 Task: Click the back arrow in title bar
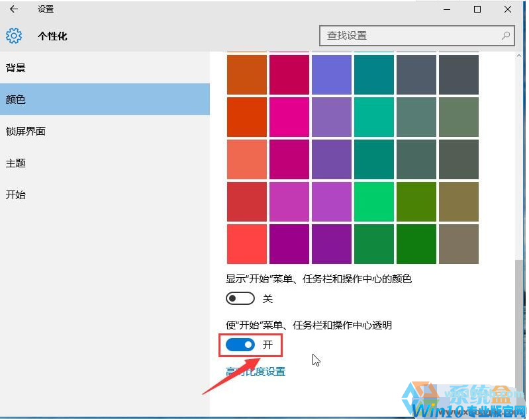13,9
